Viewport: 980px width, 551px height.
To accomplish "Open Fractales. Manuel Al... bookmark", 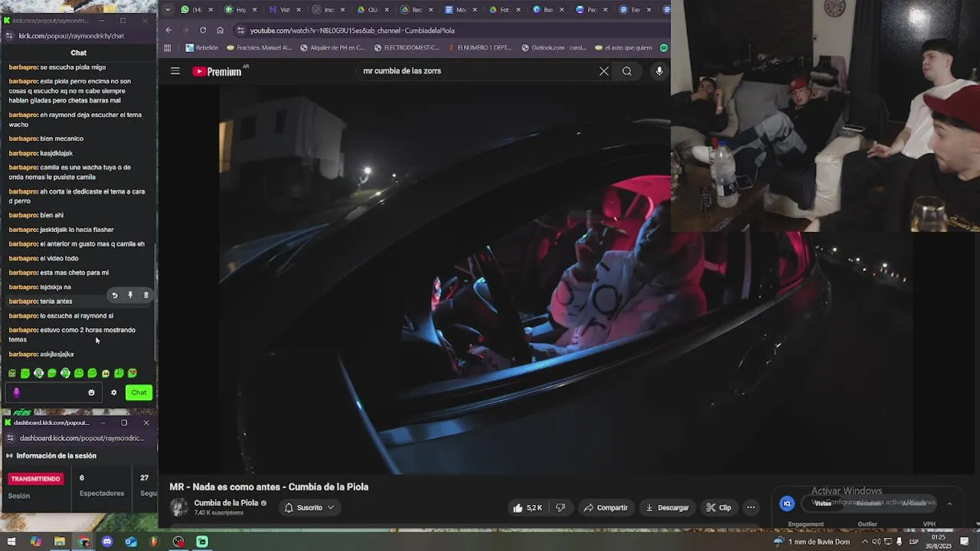I will pos(259,47).
